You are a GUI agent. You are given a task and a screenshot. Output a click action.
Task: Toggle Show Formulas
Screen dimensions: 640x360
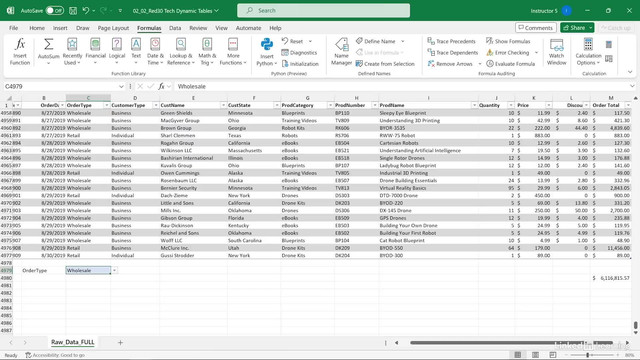click(x=508, y=41)
